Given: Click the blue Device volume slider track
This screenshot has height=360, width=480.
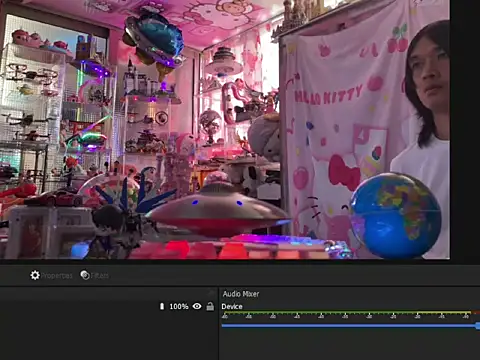Looking at the screenshot, I should click(x=349, y=326).
